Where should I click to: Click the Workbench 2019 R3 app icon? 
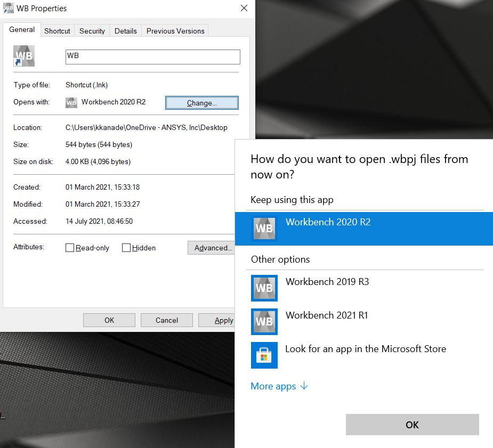pyautogui.click(x=264, y=288)
